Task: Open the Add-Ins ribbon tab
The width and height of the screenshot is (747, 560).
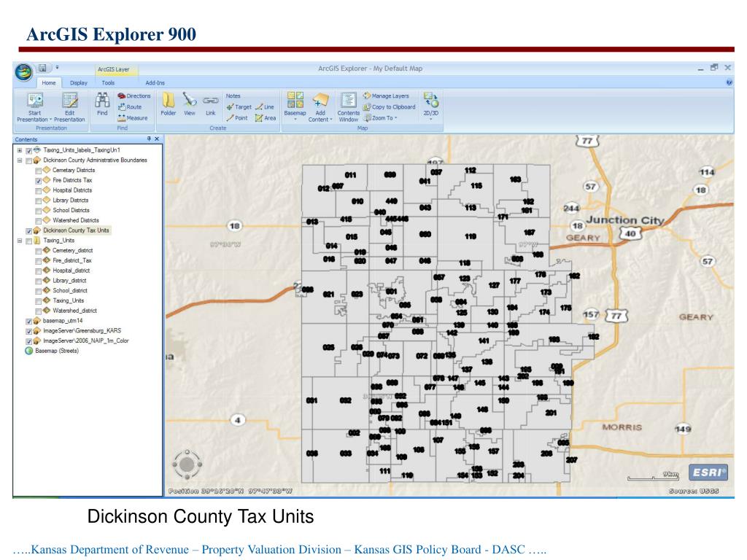Action: click(155, 83)
